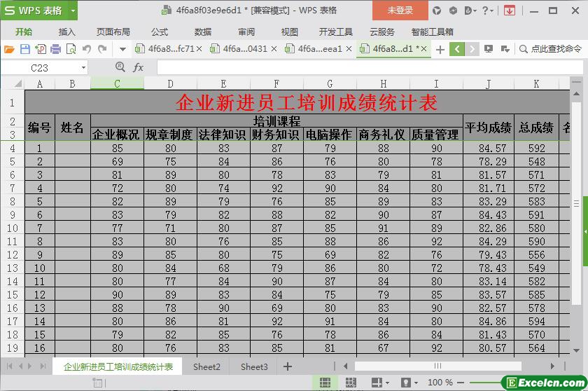588x391 pixels.
Task: Toggle reading mode in status bar
Action: click(377, 383)
